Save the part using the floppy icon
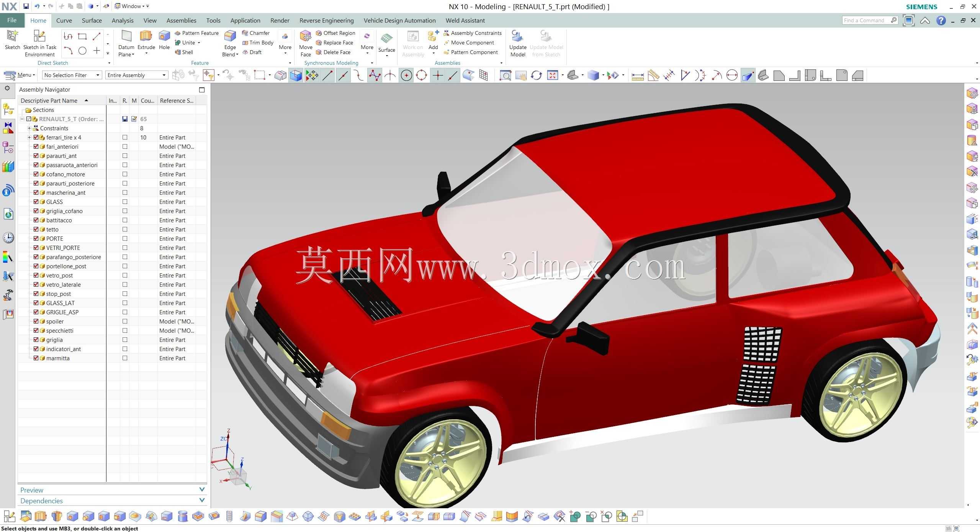The width and height of the screenshot is (980, 532). (x=26, y=6)
